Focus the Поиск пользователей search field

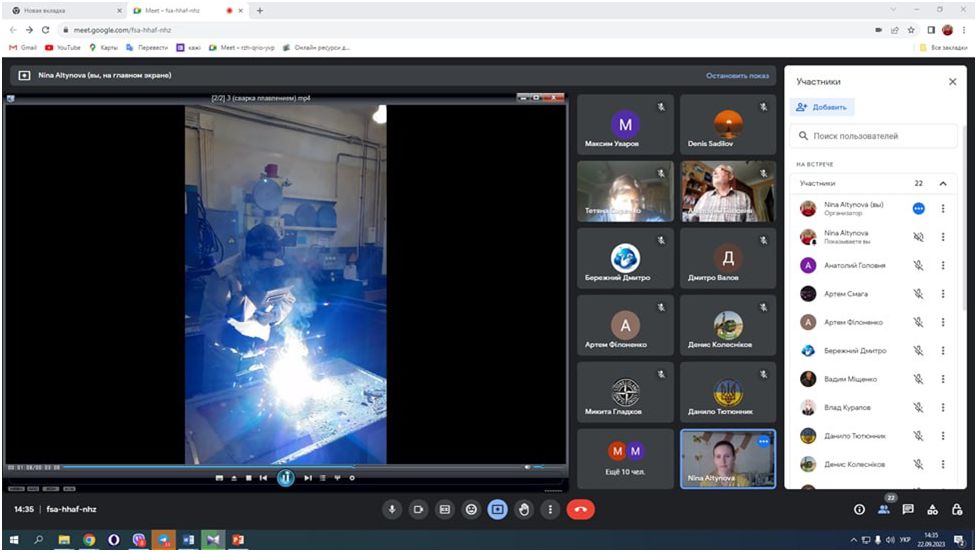pos(874,136)
